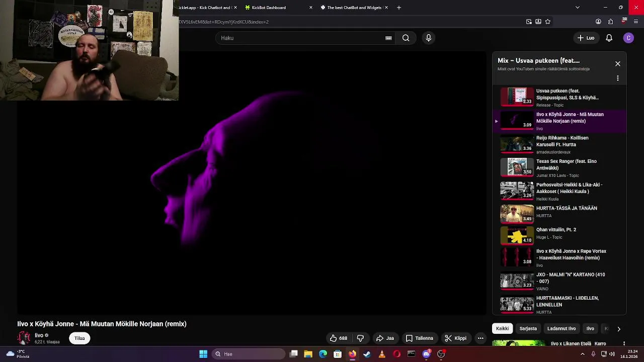This screenshot has height=362, width=644.
Task: Play JXO - MALMI N KARTANO
Action: coord(559,281)
